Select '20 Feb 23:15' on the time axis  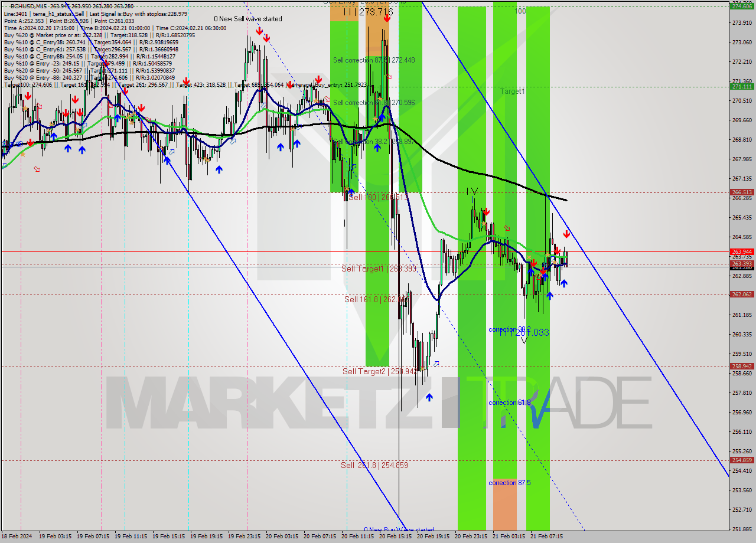tap(471, 537)
